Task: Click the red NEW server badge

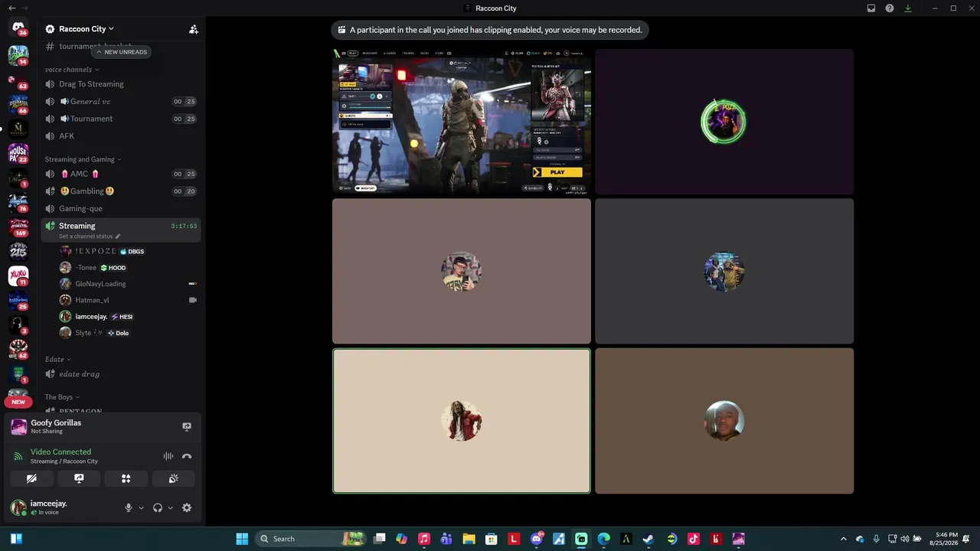Action: tap(18, 402)
